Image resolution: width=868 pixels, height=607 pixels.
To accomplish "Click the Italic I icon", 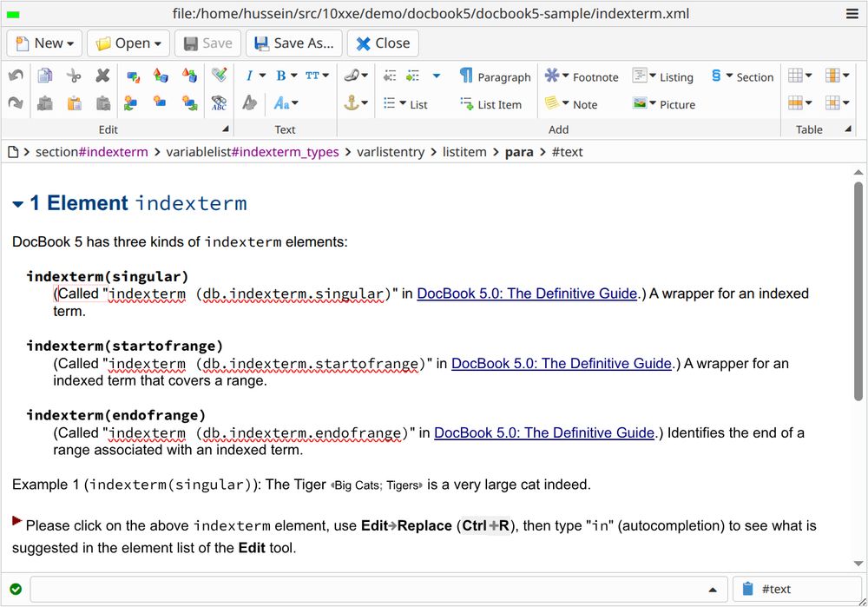I will (249, 76).
